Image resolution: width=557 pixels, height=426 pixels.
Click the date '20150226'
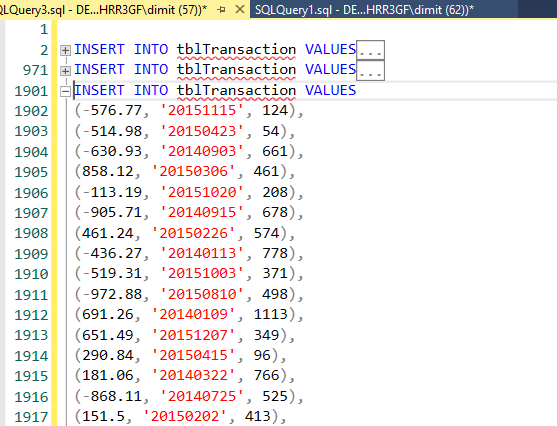[193, 233]
